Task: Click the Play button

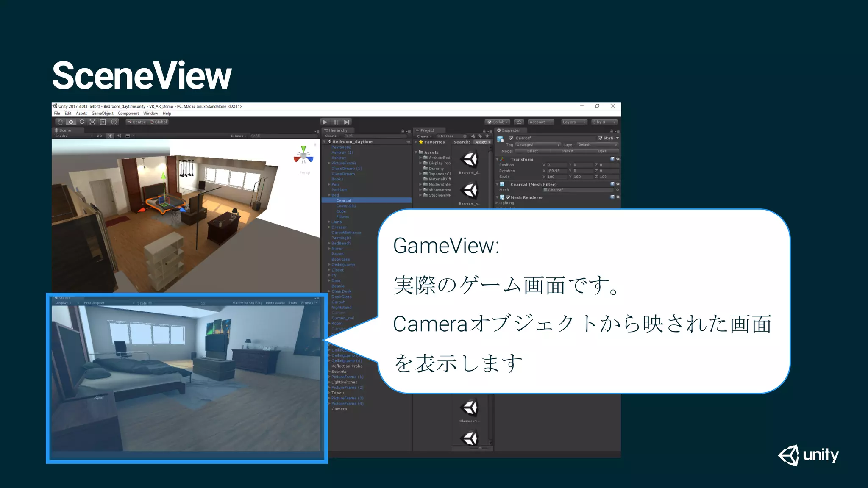Action: [x=325, y=122]
